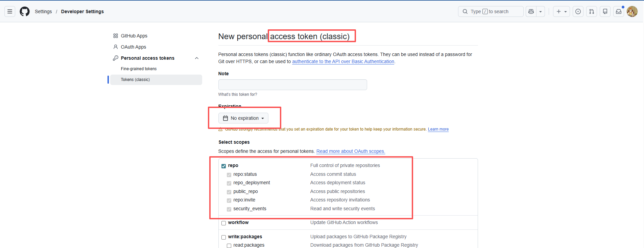644x248 pixels.
Task: Click the text "Access repository invitations"
Action: click(x=340, y=200)
